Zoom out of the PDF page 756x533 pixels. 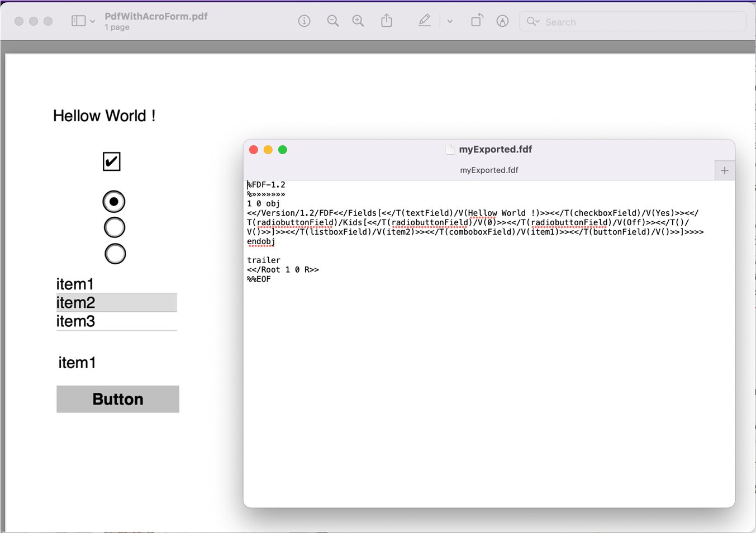[332, 21]
